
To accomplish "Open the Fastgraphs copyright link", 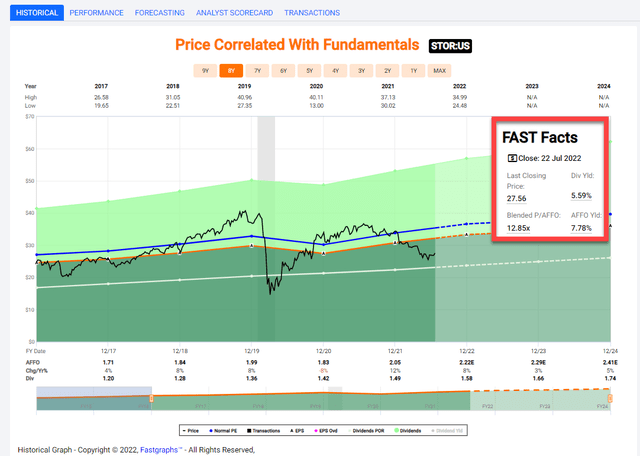I will (x=161, y=450).
